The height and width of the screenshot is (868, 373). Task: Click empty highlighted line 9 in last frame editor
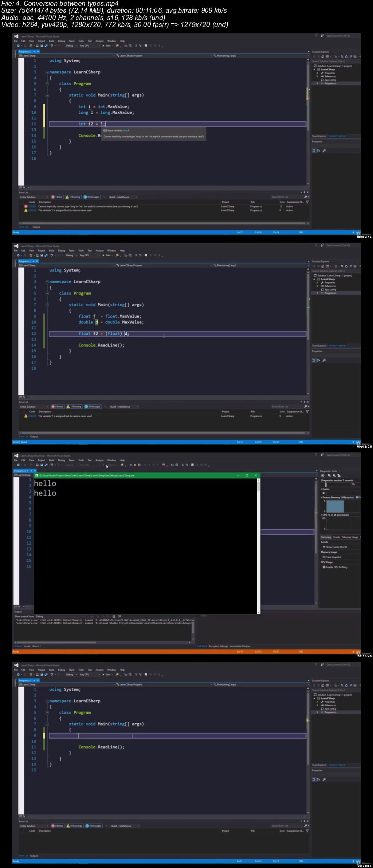point(177,736)
